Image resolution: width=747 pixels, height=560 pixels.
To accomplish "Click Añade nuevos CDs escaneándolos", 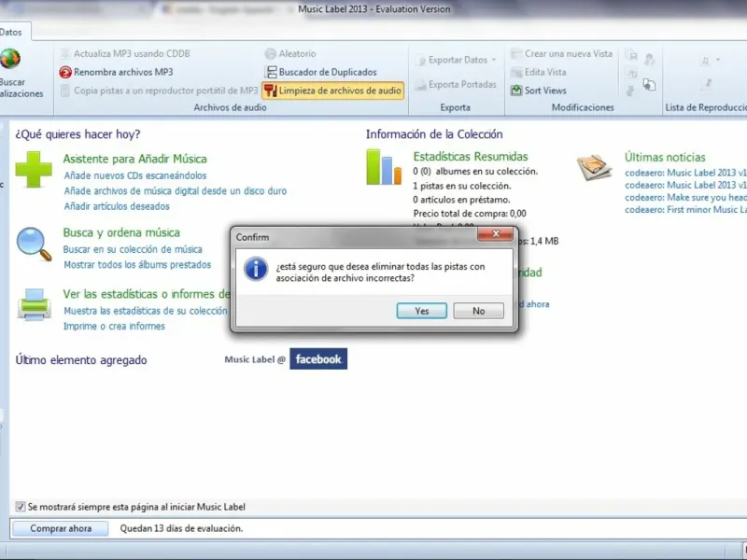I will [135, 175].
